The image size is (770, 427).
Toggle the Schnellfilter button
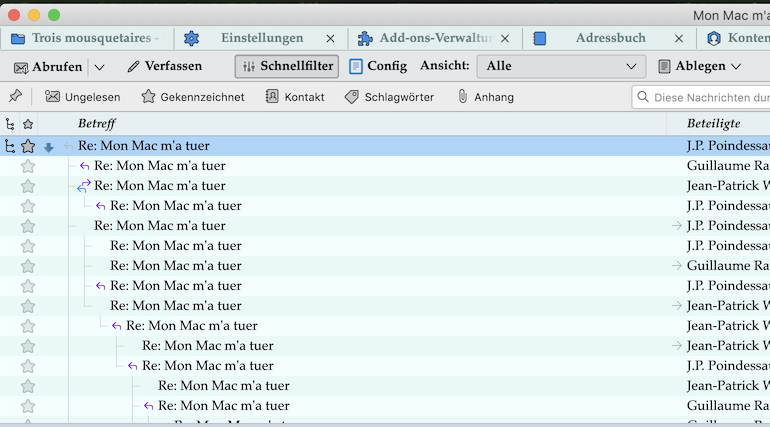287,66
